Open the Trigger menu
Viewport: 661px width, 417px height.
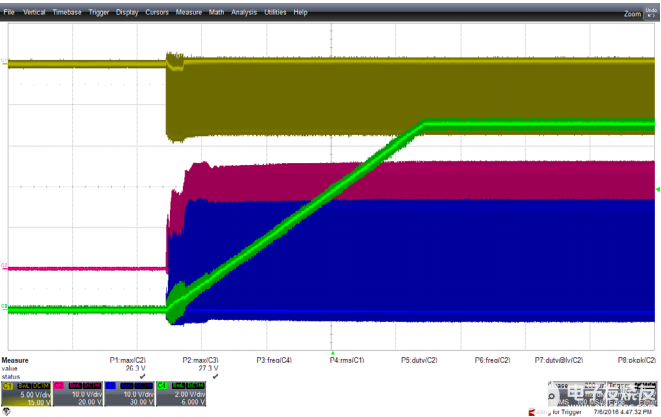point(99,12)
